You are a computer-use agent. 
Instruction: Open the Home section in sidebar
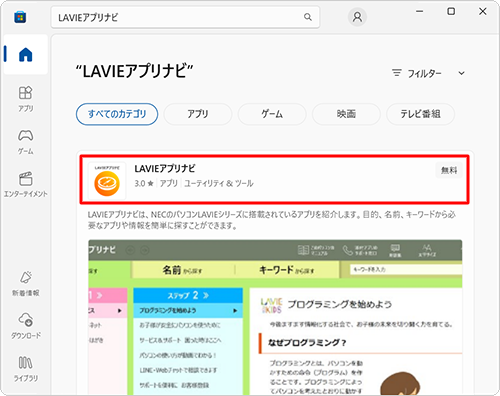click(x=26, y=55)
